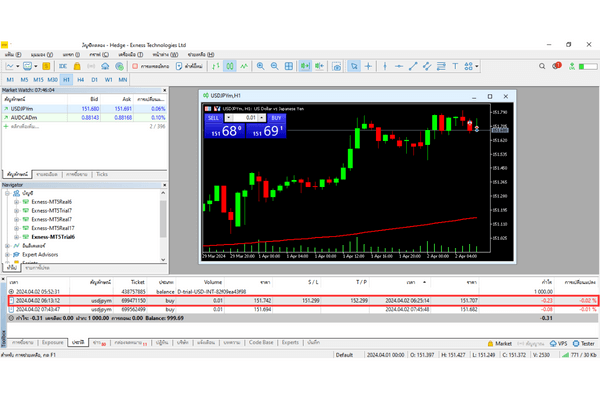Click the zoom out magnifier icon
Screen dimensions: 600x400
click(x=274, y=65)
